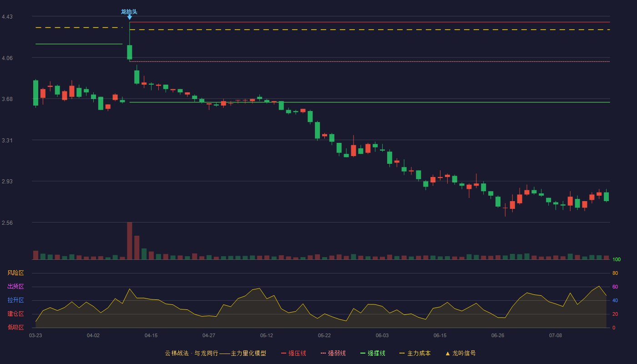Image resolution: width=637 pixels, height=364 pixels.
Task: Click the 拉升区 zone label
Action: (x=15, y=300)
